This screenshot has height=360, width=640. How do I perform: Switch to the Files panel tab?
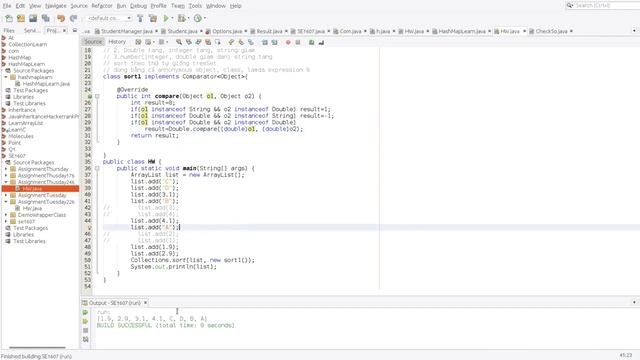tap(9, 31)
